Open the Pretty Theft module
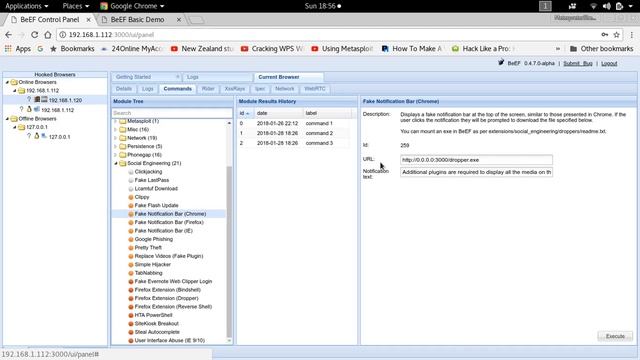640x360 pixels. click(148, 248)
